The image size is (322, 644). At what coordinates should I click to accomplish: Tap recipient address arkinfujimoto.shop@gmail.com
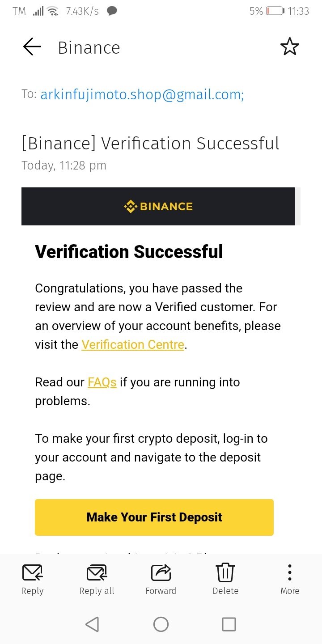142,95
